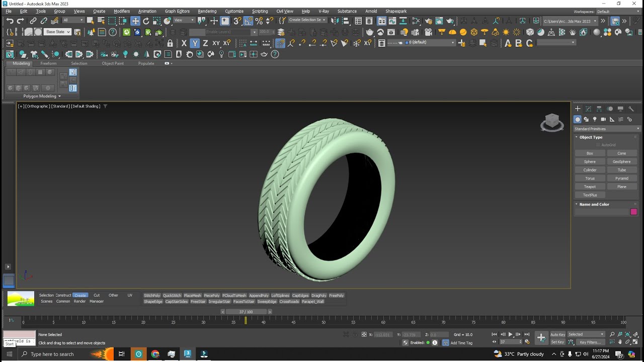Click the Torus button
The image size is (644, 362).
(x=590, y=178)
